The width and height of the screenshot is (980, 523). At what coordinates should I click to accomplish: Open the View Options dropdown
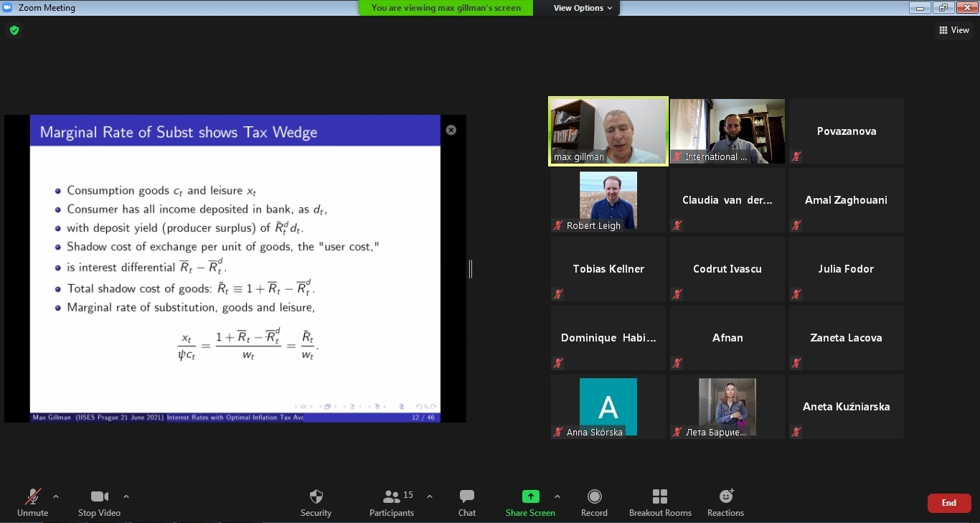pyautogui.click(x=583, y=8)
